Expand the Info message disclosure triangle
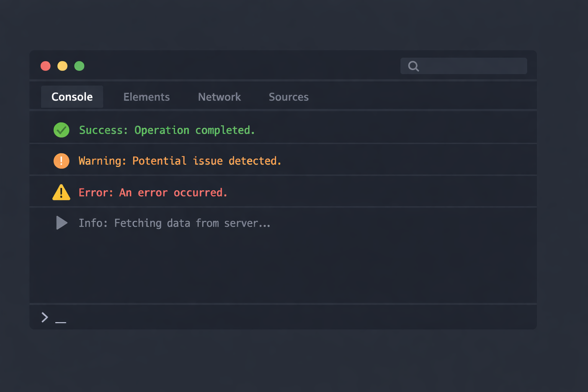The image size is (588, 392). click(61, 223)
